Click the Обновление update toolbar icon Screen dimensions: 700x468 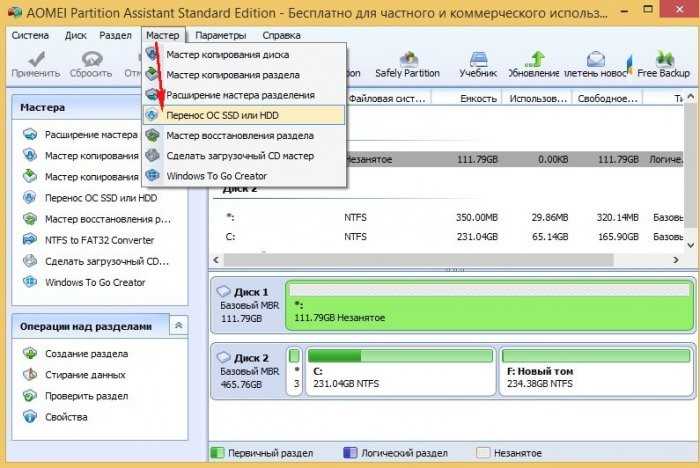tap(536, 58)
